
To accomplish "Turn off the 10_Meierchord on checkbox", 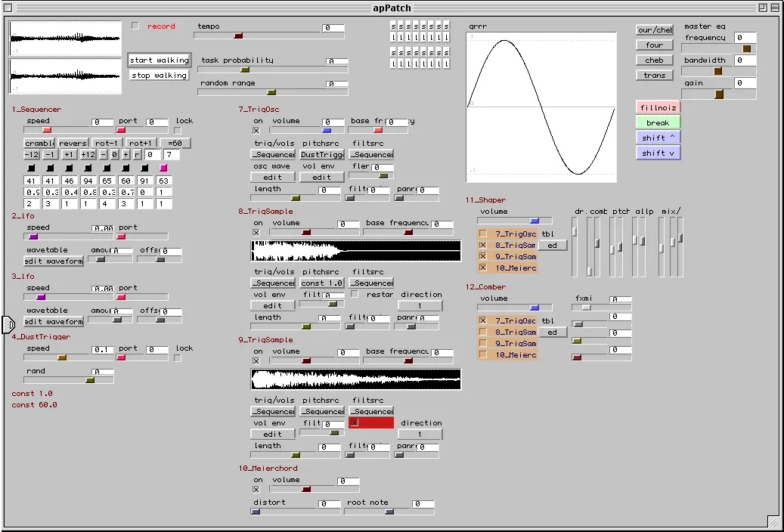I will click(x=256, y=490).
